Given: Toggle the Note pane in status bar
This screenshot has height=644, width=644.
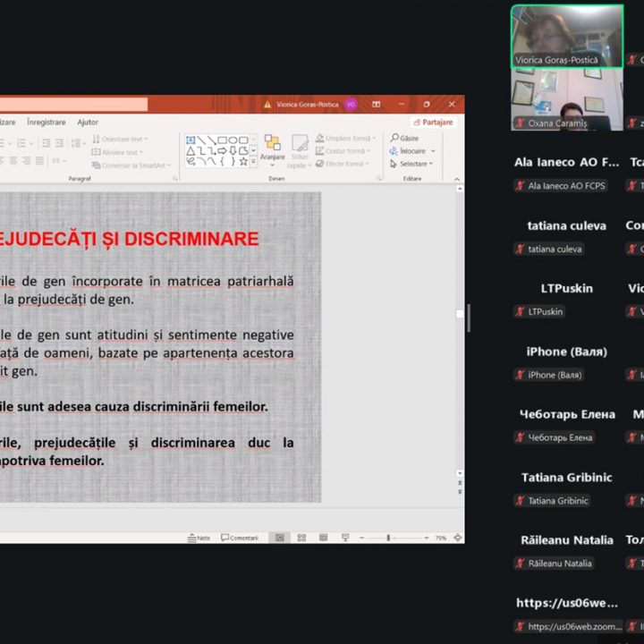Looking at the screenshot, I should coord(199,538).
